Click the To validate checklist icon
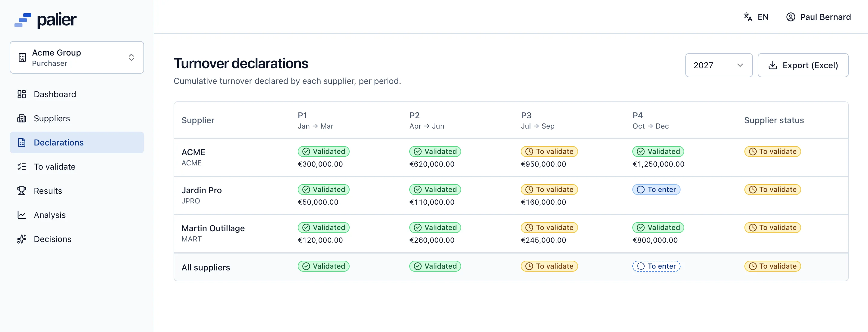 pos(22,167)
